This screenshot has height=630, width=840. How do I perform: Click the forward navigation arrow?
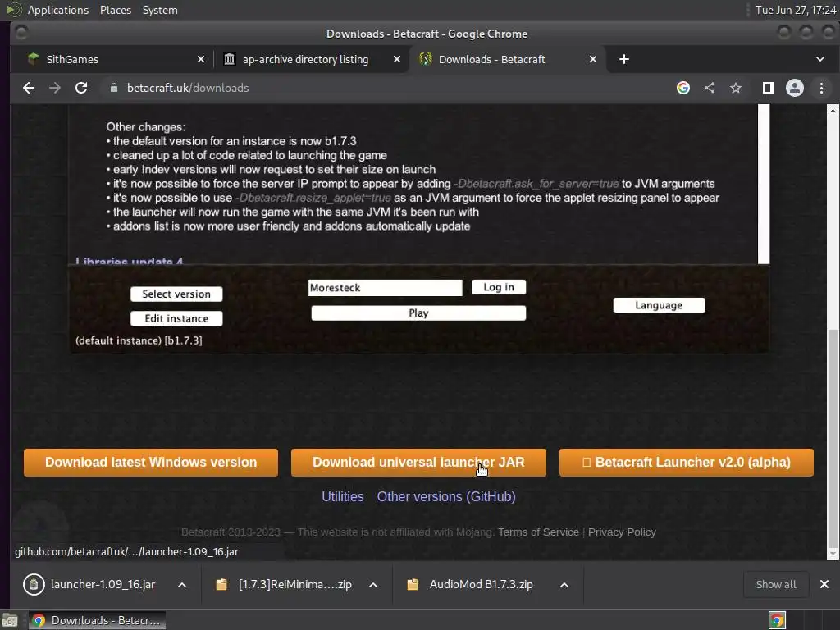[55, 88]
